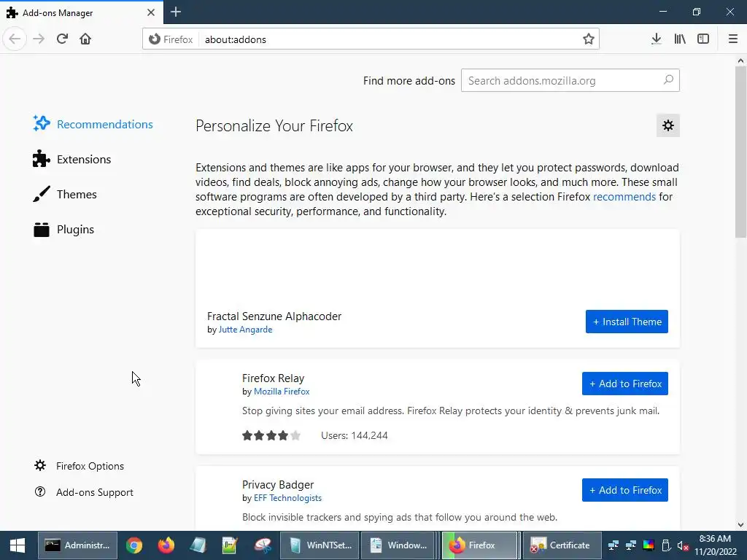Open the Plugins category

coord(63,230)
